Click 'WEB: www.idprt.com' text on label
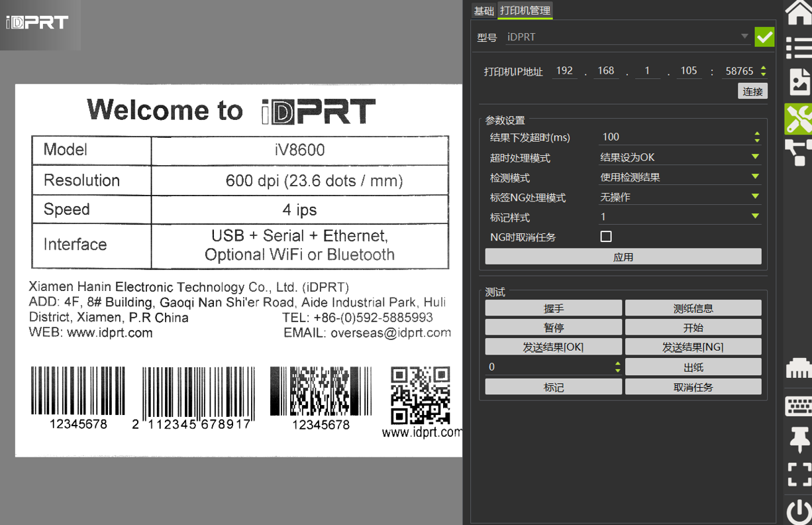 tap(91, 333)
